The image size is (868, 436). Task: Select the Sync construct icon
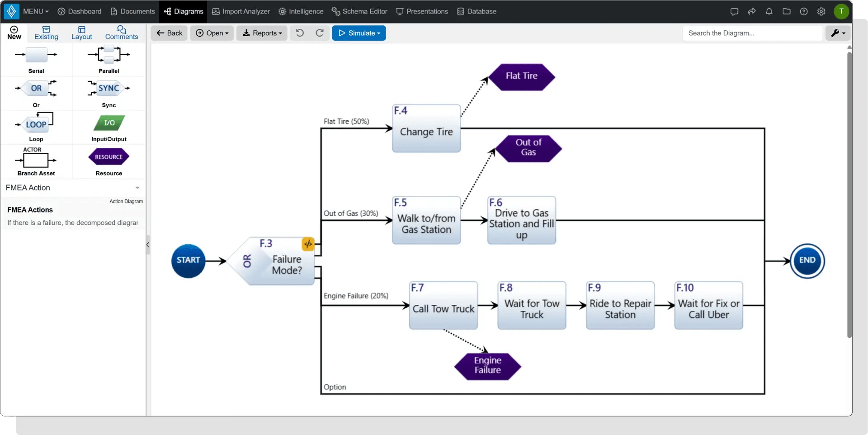(x=109, y=88)
